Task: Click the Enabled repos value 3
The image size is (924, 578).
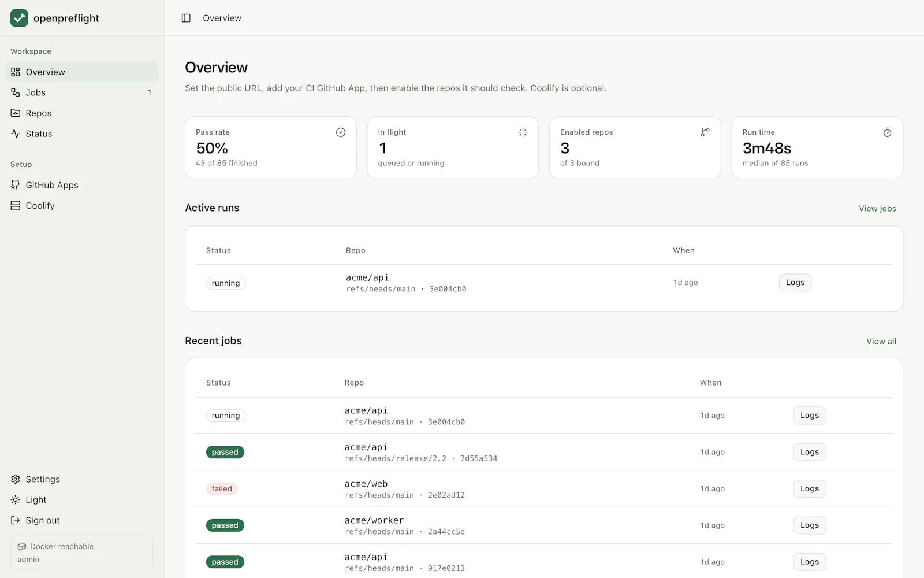Action: (565, 149)
